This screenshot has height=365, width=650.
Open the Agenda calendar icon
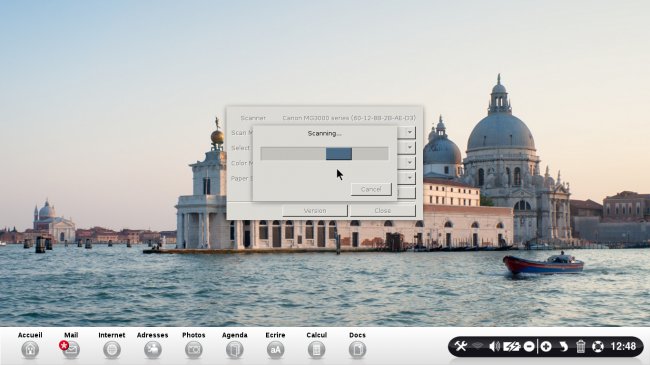pos(235,350)
